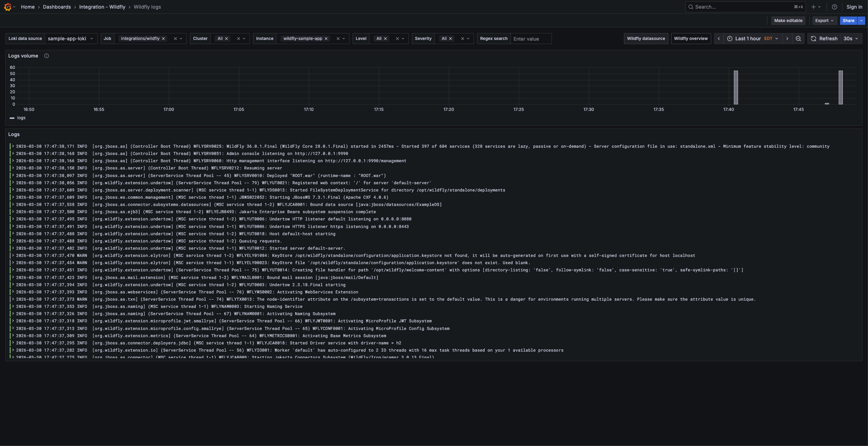Click the 17:40 log volume bar
Screen dimensions: 868x446
(x=736, y=88)
